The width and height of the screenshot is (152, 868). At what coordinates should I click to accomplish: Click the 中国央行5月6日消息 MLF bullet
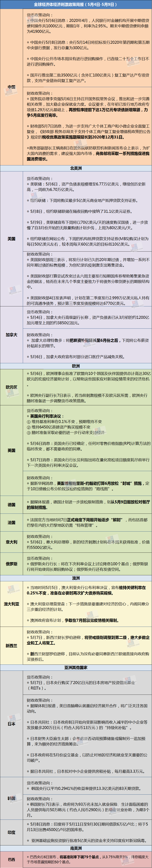(x=88, y=26)
